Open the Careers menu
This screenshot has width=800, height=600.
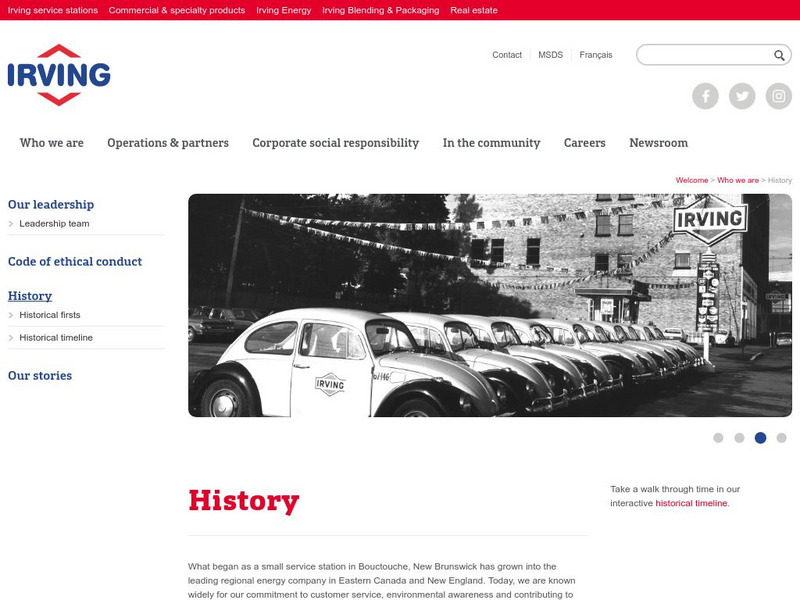point(585,143)
